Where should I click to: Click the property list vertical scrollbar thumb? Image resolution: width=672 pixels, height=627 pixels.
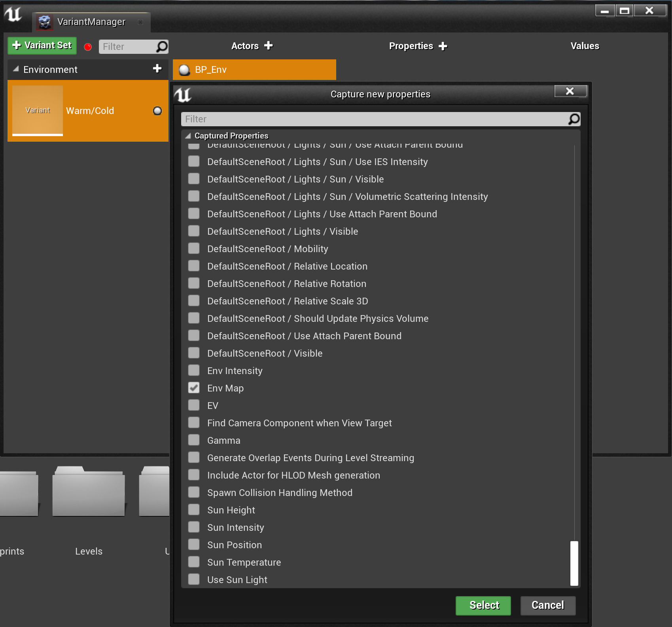574,563
